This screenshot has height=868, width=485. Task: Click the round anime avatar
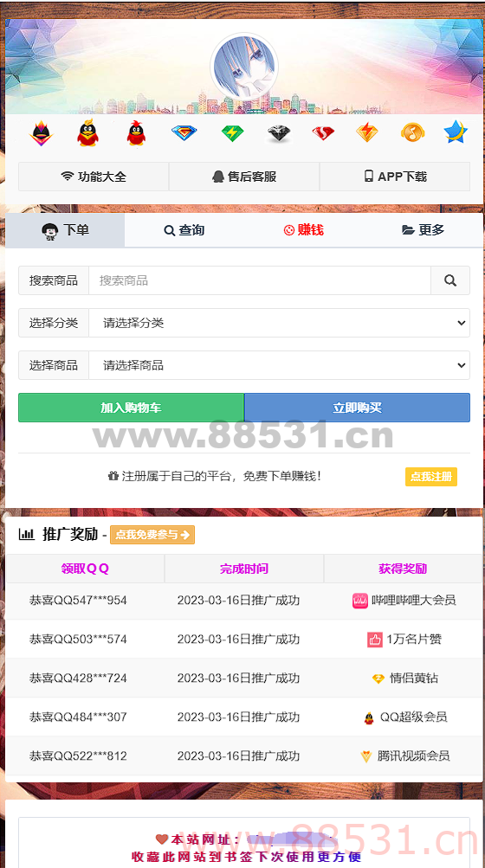(244, 67)
